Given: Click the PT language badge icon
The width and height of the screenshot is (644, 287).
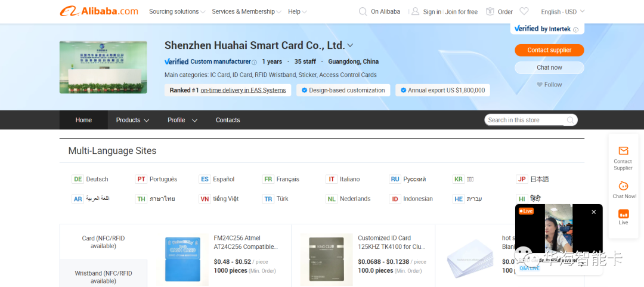Looking at the screenshot, I should [141, 179].
